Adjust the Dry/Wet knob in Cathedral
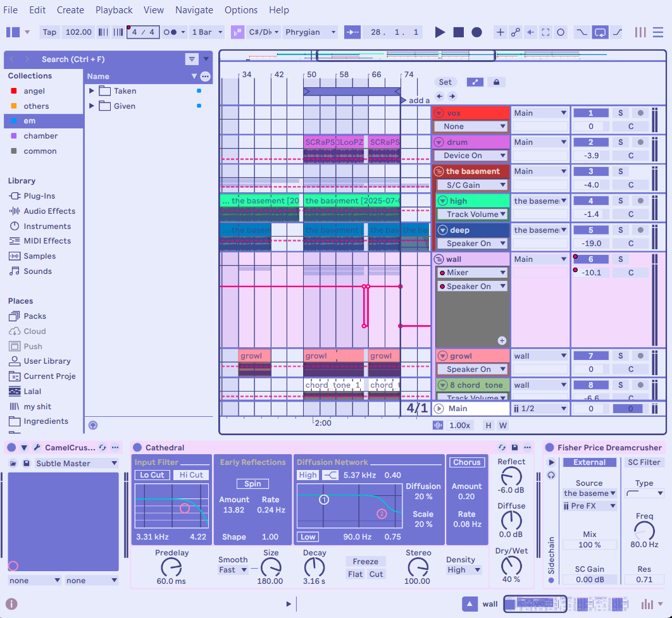 coord(511,565)
